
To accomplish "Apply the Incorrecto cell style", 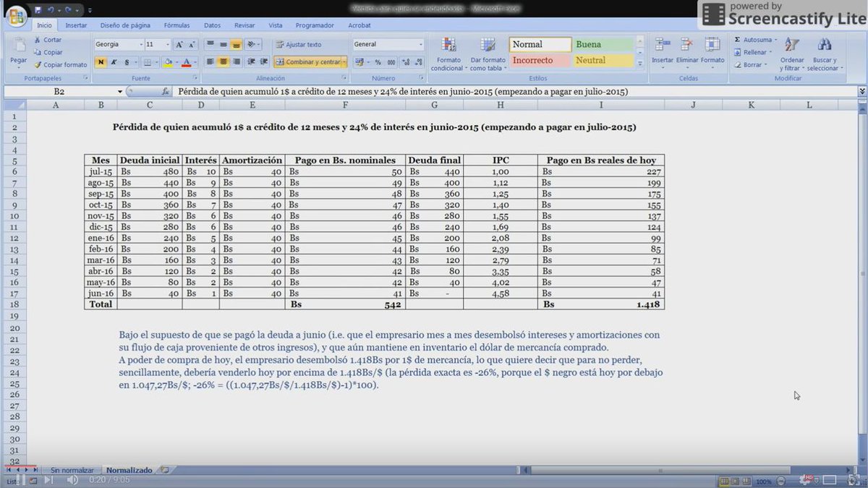I will [540, 61].
